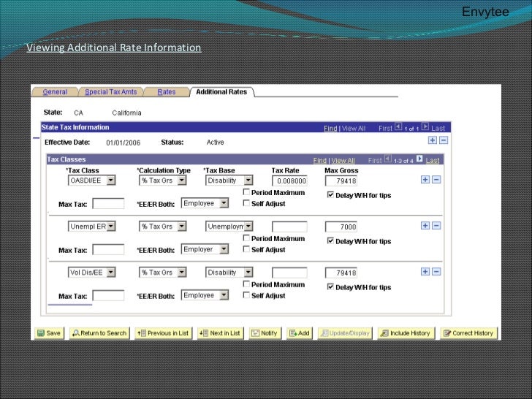Image resolution: width=532 pixels, height=399 pixels.
Task: Uncheck Delay W/H for tips on Vol Dis/EE
Action: (330, 286)
